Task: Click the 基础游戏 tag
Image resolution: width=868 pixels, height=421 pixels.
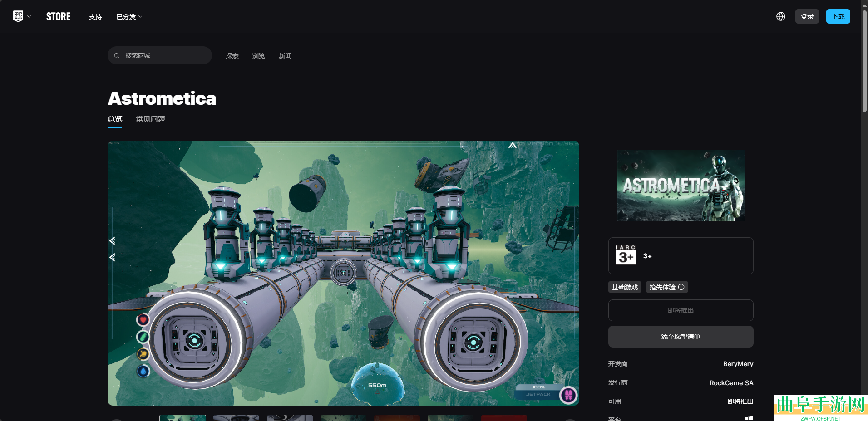Action: (x=625, y=287)
